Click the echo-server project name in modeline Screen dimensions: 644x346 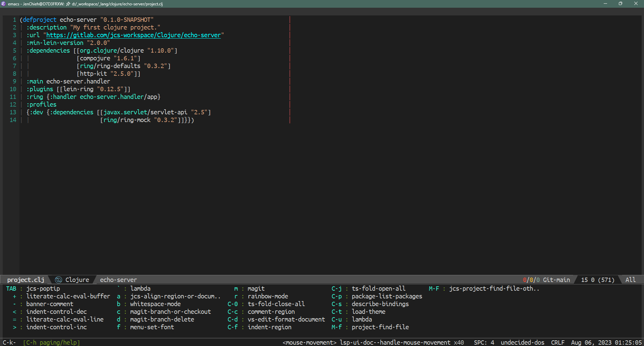118,280
